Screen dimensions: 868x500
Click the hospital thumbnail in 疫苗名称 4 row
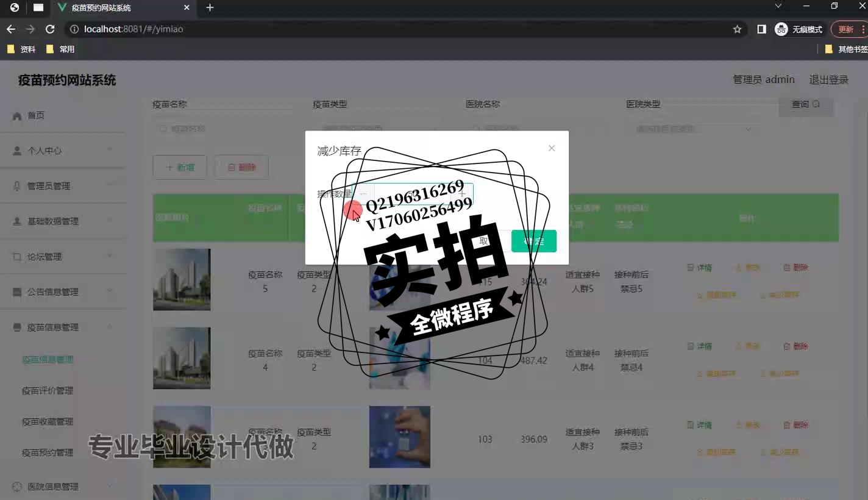coord(182,358)
